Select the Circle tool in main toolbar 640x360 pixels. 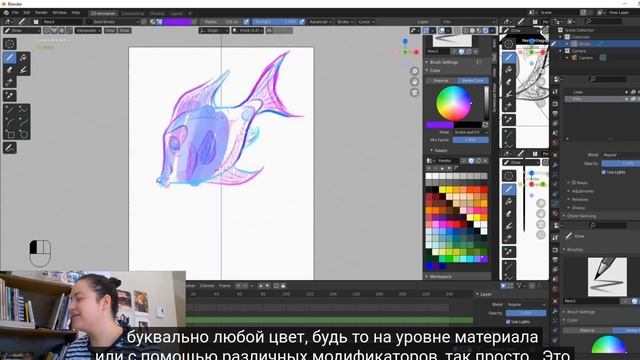pyautogui.click(x=23, y=134)
